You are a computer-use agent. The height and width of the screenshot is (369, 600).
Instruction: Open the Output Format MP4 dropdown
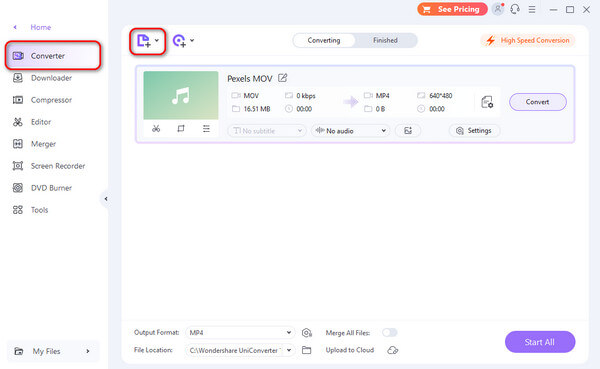click(240, 333)
